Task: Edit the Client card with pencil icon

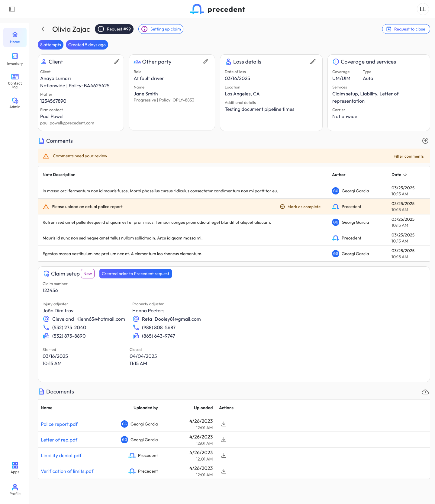Action: pos(117,62)
